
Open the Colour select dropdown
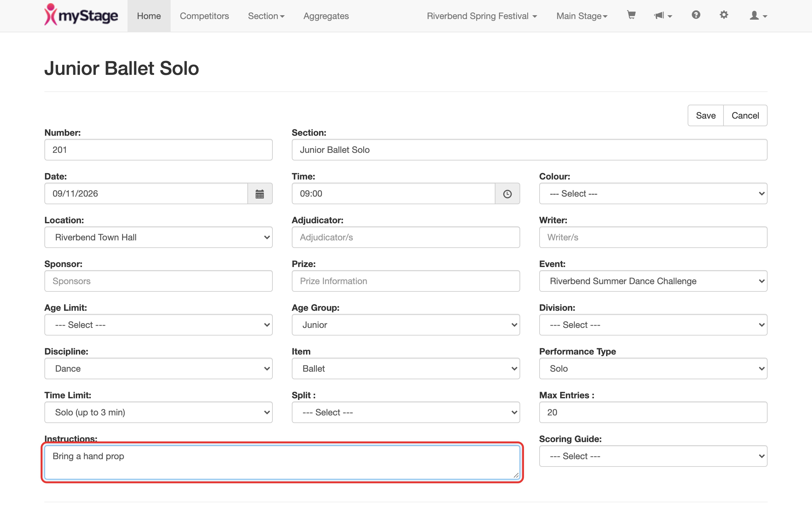coord(653,194)
